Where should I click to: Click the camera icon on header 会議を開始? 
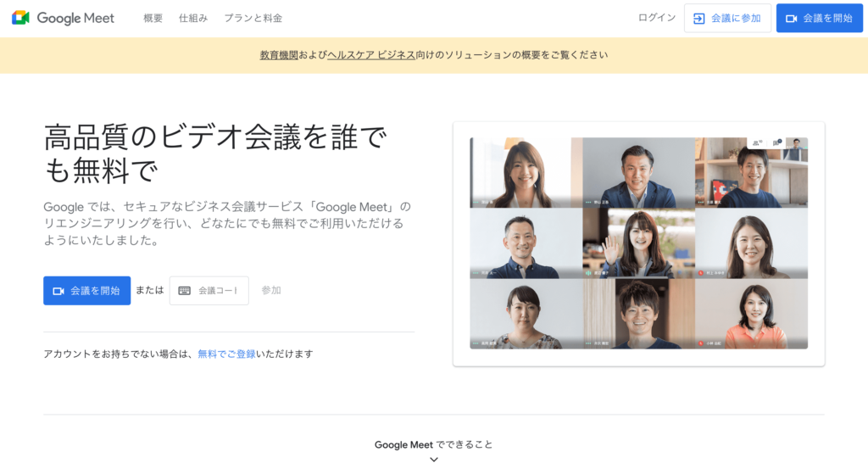tap(792, 19)
